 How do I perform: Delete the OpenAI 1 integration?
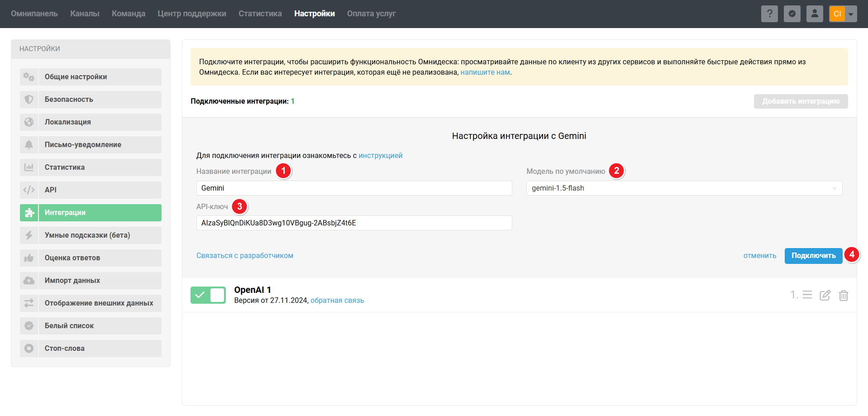tap(844, 296)
